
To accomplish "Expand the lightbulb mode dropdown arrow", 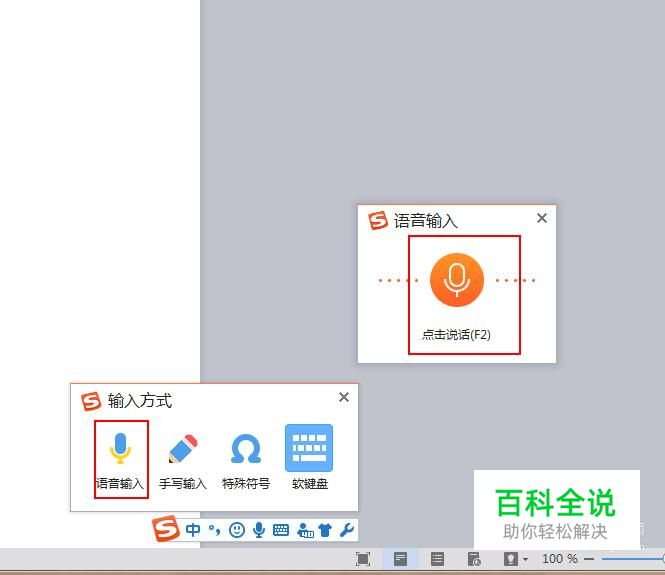I will (525, 559).
